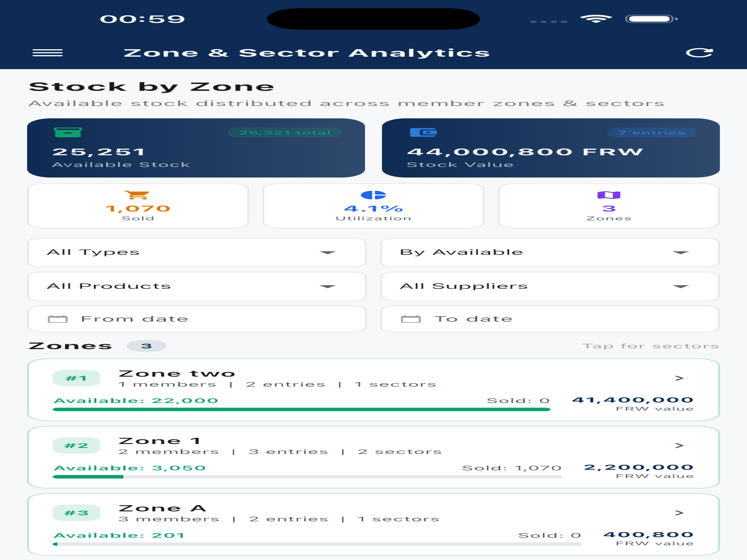
Task: Tap the Tap for sectors hint
Action: [x=651, y=346]
